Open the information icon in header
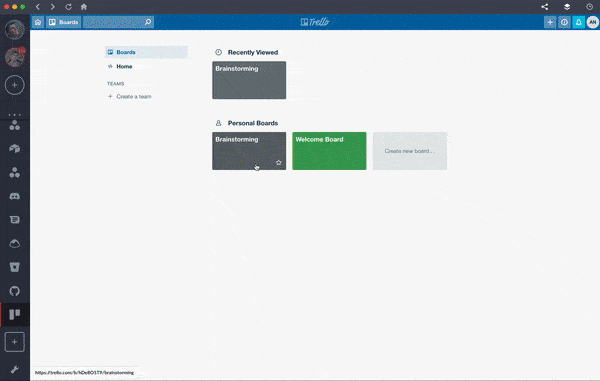This screenshot has width=600, height=381. click(564, 22)
